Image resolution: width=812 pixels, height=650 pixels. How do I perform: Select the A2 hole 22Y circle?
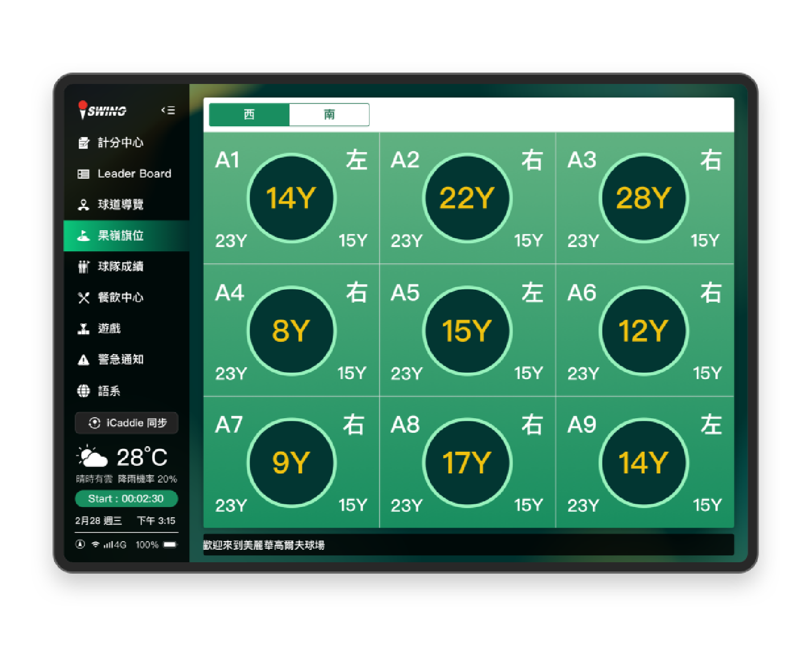(x=467, y=198)
